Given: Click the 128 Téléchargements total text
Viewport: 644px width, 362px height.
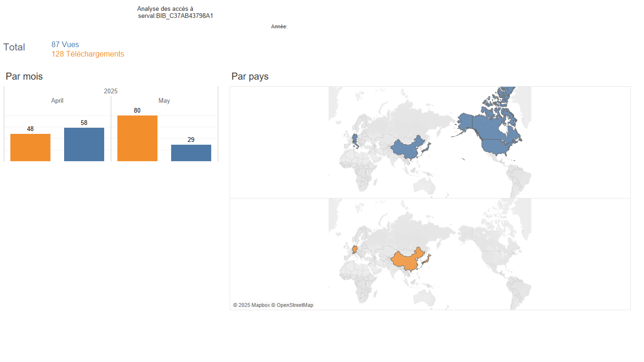Looking at the screenshot, I should point(88,54).
